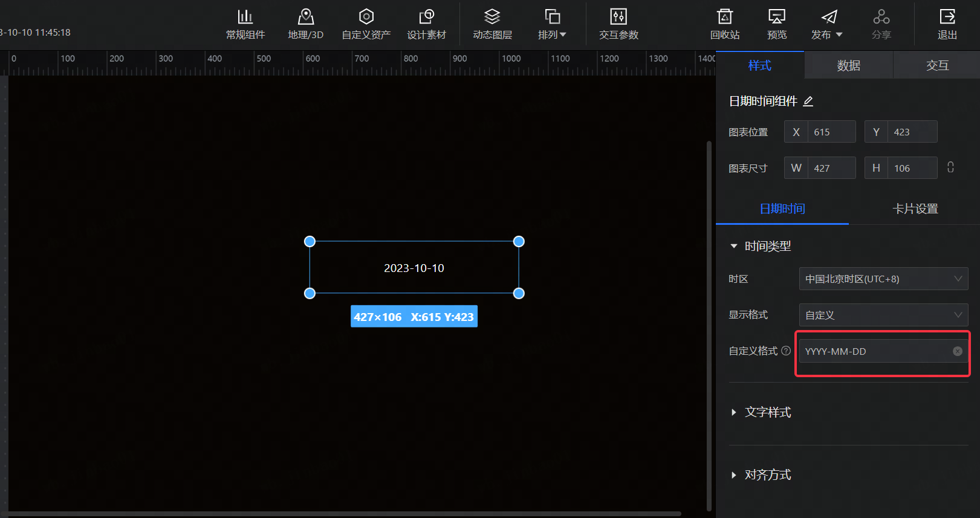Expand the 对齐方式 section

point(767,475)
